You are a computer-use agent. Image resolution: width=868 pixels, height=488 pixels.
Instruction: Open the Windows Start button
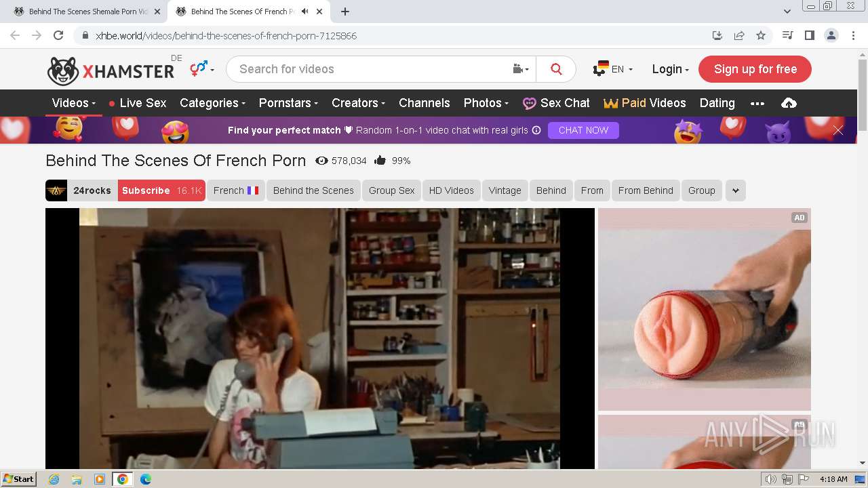(x=18, y=479)
